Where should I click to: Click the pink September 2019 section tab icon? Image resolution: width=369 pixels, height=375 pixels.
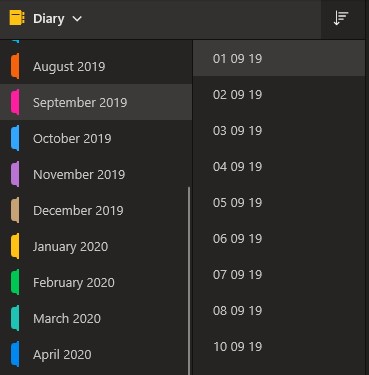(x=15, y=102)
